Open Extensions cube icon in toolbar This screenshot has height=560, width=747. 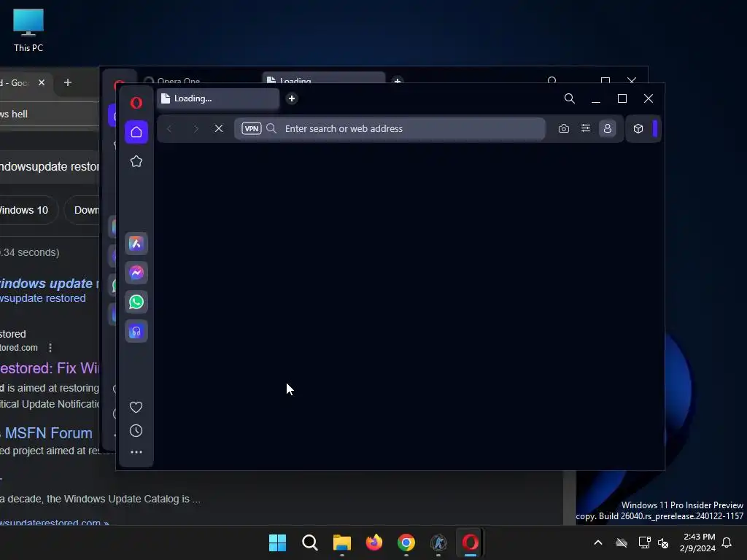[638, 128]
